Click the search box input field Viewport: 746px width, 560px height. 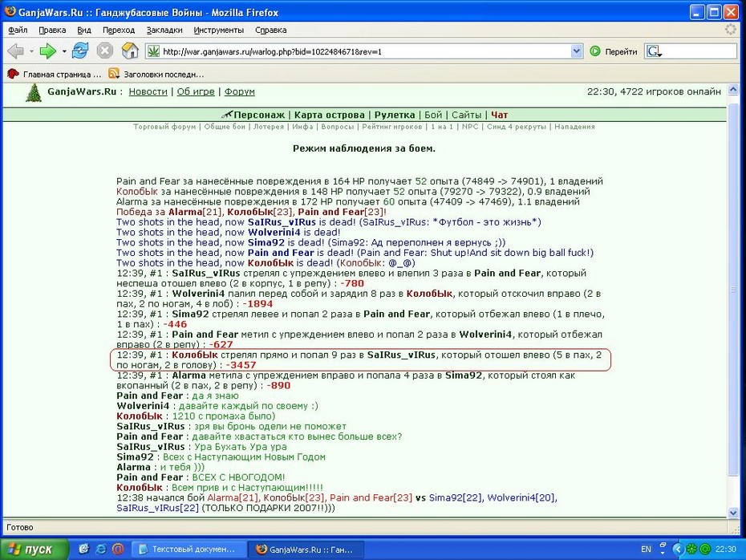click(x=699, y=51)
